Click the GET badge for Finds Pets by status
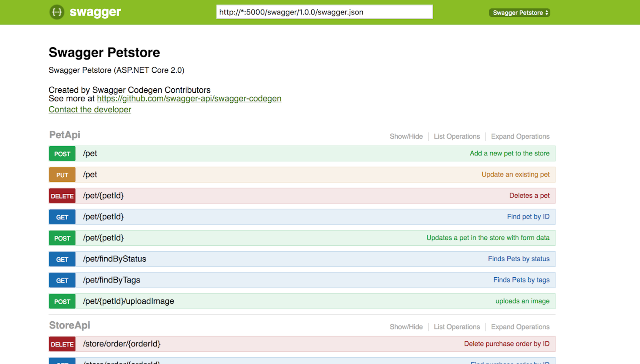 [x=62, y=260]
